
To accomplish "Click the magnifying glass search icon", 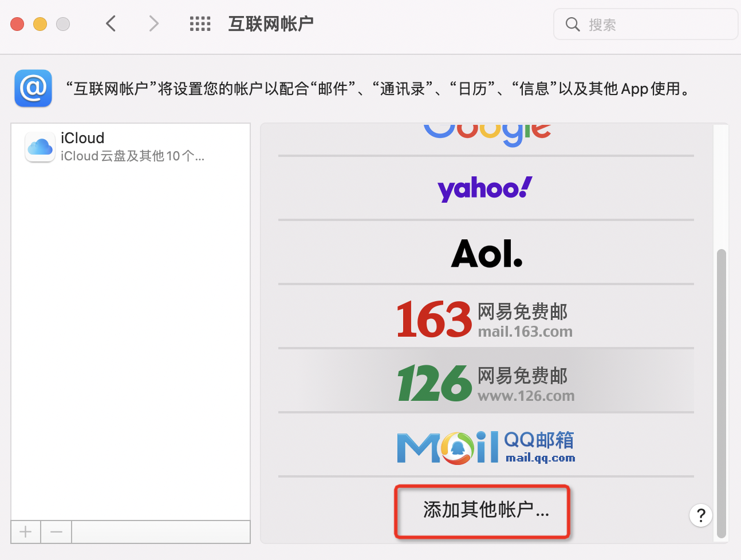I will coord(573,24).
